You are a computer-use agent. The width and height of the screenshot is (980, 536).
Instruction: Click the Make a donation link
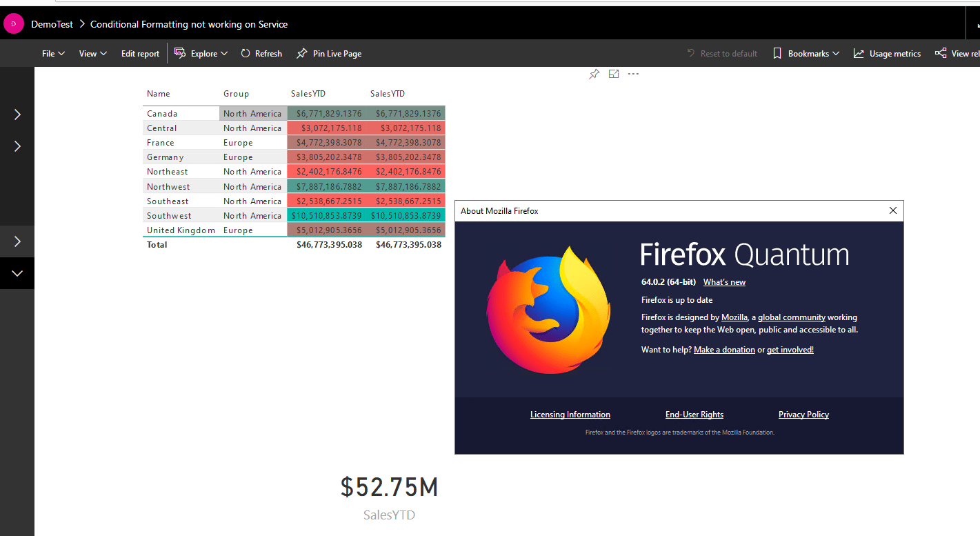pos(724,350)
